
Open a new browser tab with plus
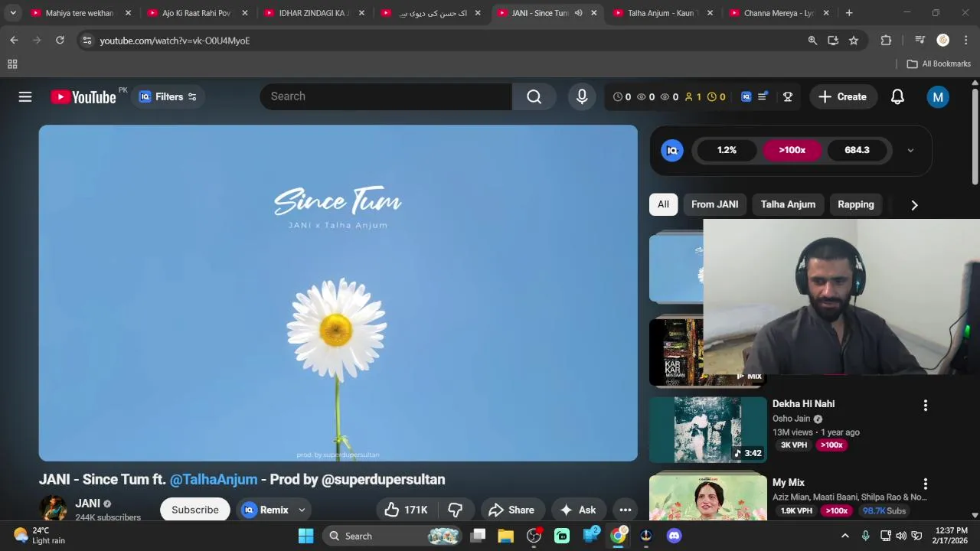coord(849,13)
